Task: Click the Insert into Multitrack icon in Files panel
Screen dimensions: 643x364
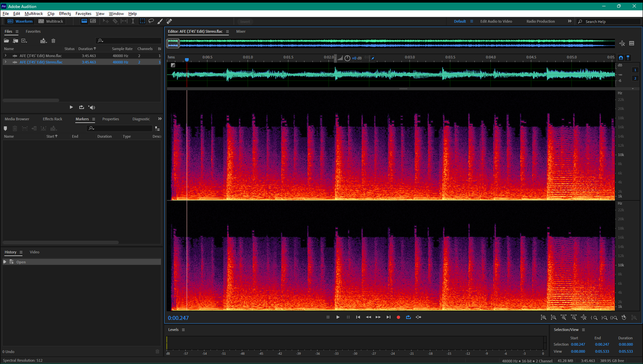Action: (43, 41)
